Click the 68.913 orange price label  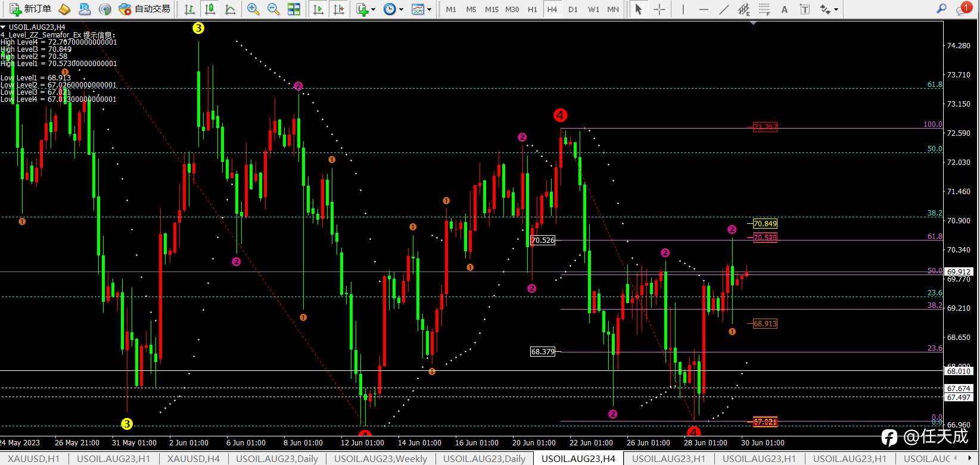(x=765, y=324)
